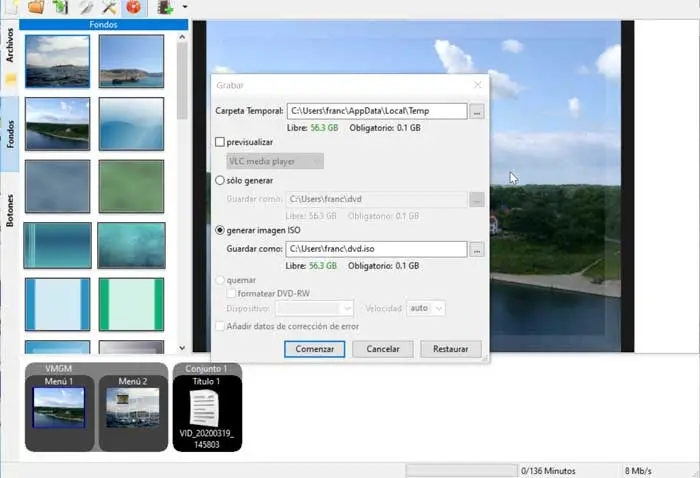Image resolution: width=700 pixels, height=478 pixels.
Task: Select the quemar radio option
Action: 220,280
